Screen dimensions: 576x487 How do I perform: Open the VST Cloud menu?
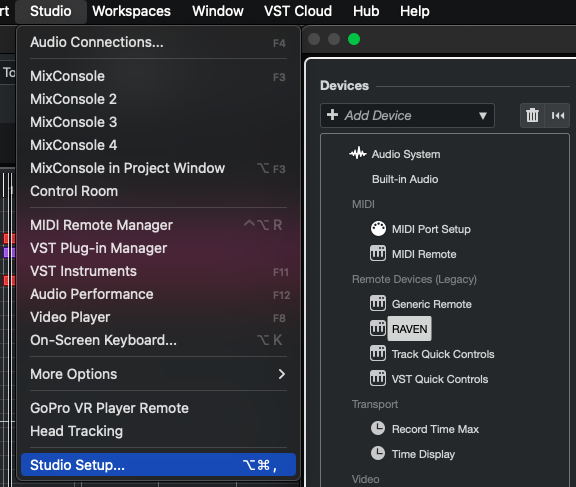pyautogui.click(x=298, y=11)
